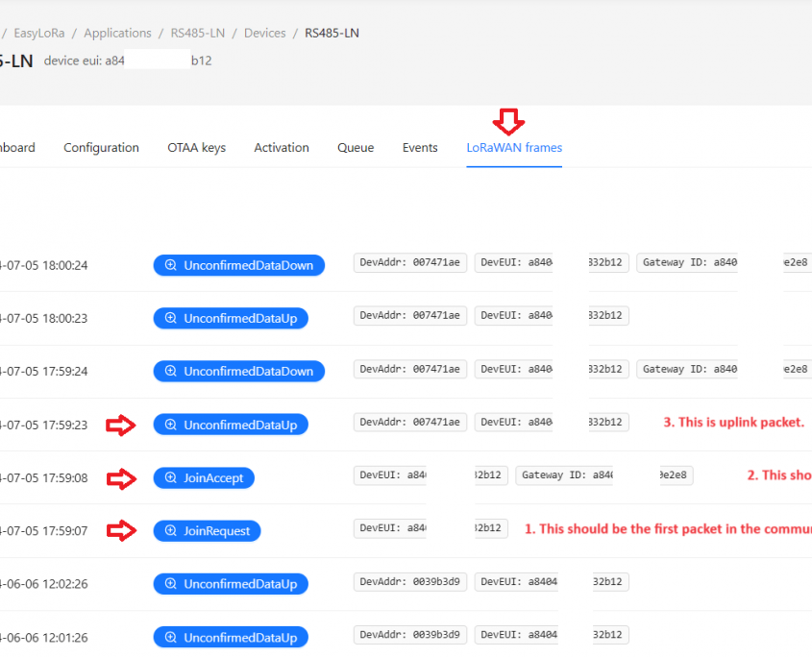812x657 pixels.
Task: Switch to the LoRaWAN frames tab
Action: (514, 148)
